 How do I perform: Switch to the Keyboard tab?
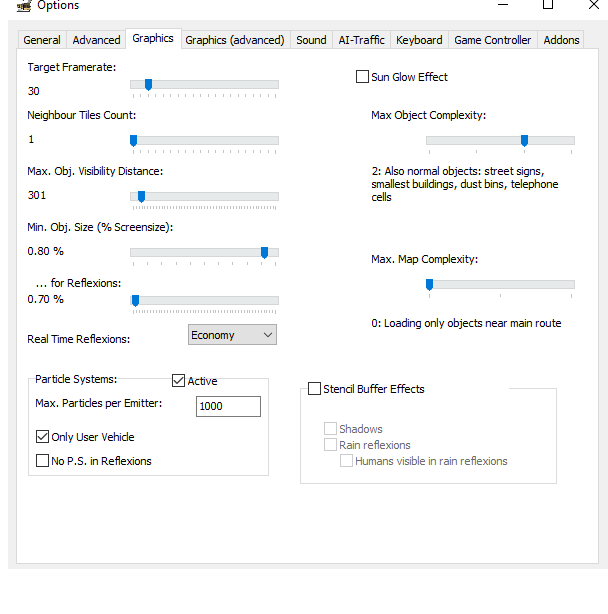click(x=419, y=40)
